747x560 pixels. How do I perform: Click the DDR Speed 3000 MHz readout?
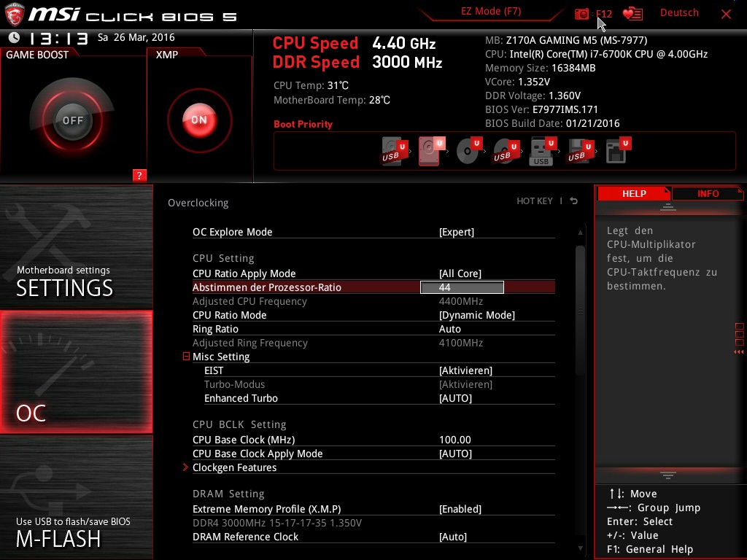point(357,63)
